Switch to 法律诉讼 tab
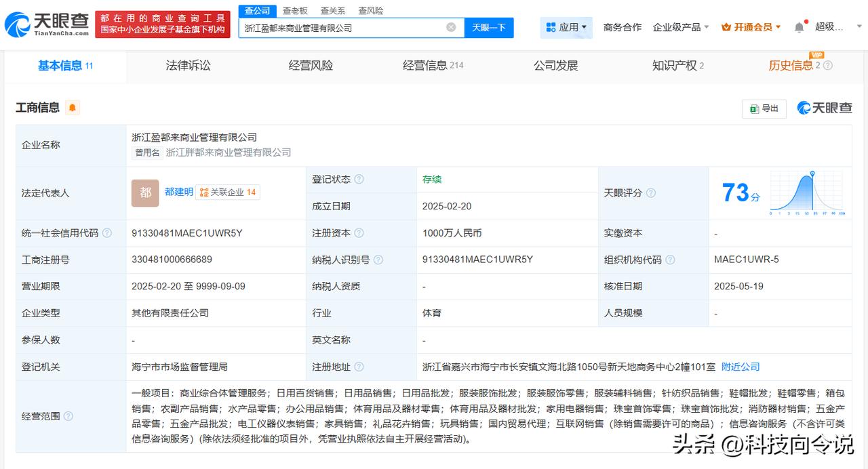Image resolution: width=868 pixels, height=469 pixels. (x=189, y=66)
